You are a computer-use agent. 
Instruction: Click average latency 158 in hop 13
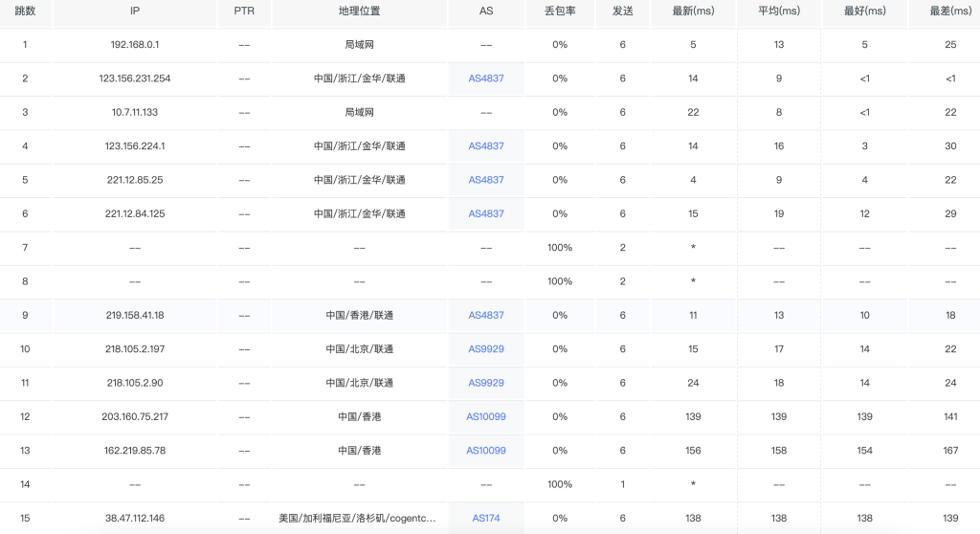click(779, 450)
